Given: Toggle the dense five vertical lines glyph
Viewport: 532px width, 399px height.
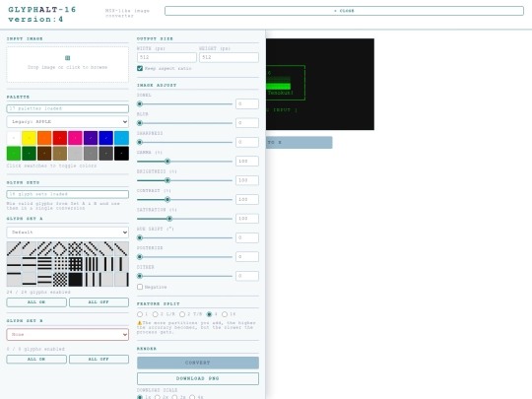Looking at the screenshot, I should [91, 264].
